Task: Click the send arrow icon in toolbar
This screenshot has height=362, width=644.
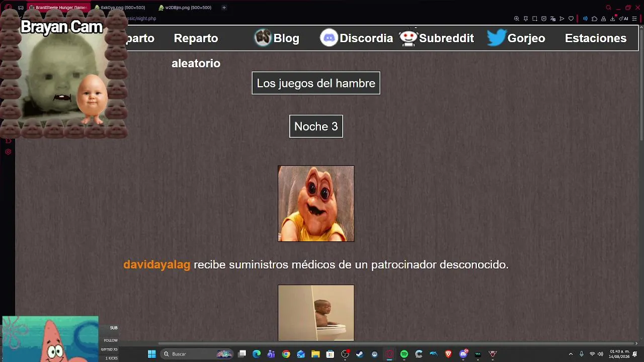Action: 562,19
